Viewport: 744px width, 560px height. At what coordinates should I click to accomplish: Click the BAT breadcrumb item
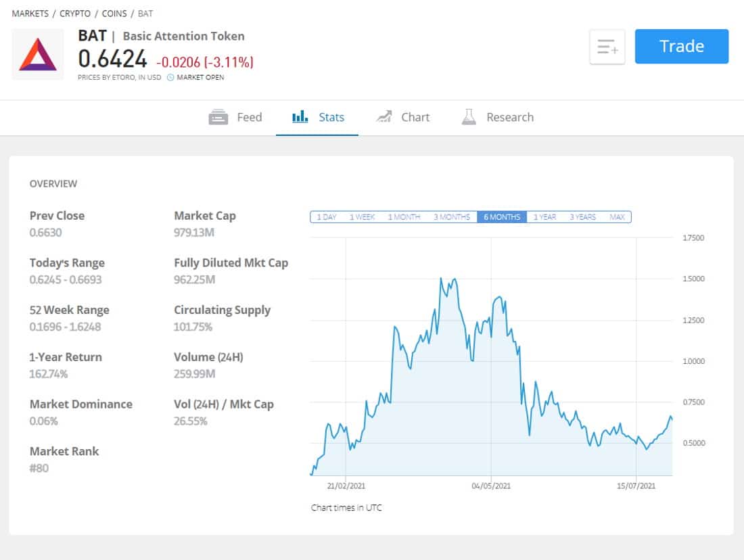click(x=145, y=14)
